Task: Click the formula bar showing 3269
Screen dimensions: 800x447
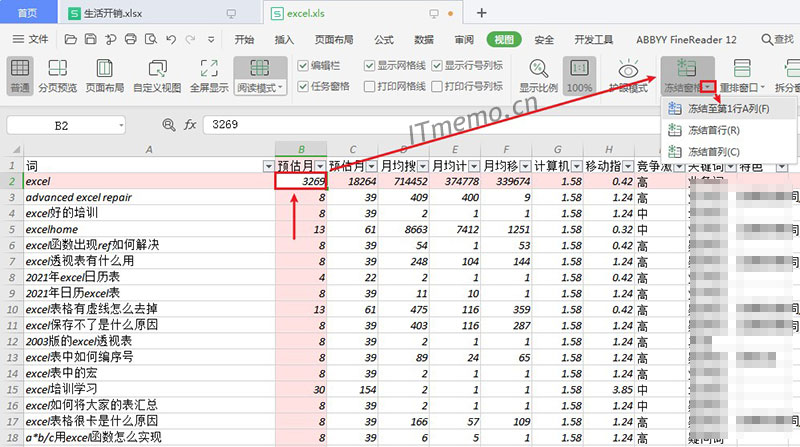Action: [434, 125]
